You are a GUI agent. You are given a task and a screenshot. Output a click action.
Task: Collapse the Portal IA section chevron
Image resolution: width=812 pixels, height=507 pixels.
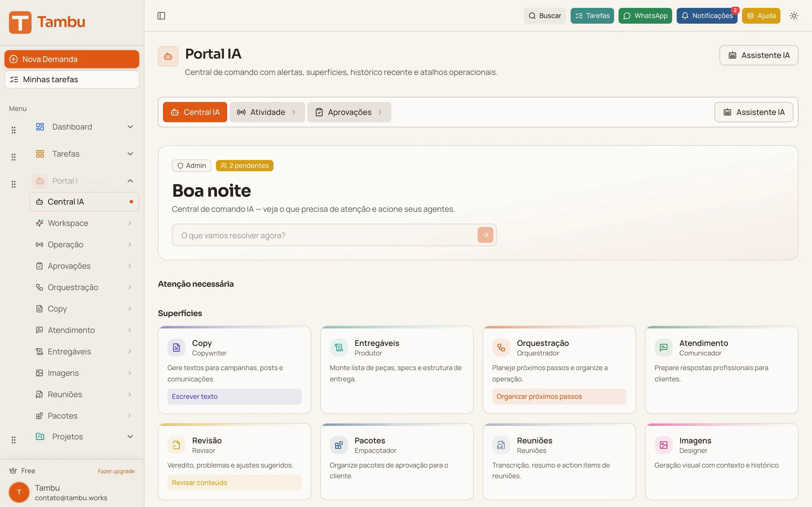point(130,181)
